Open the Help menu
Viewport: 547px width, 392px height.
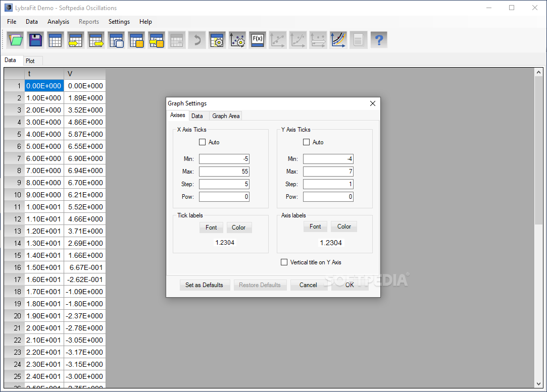pyautogui.click(x=145, y=22)
